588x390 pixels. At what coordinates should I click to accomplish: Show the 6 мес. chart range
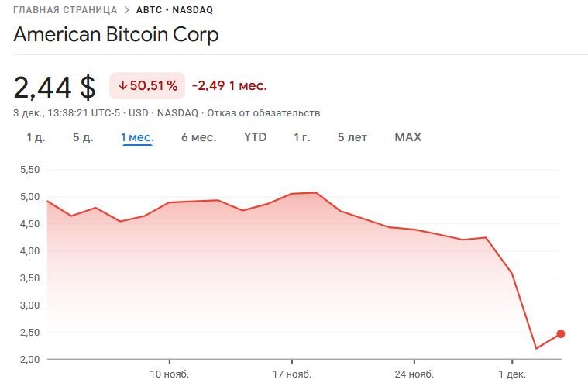[199, 137]
